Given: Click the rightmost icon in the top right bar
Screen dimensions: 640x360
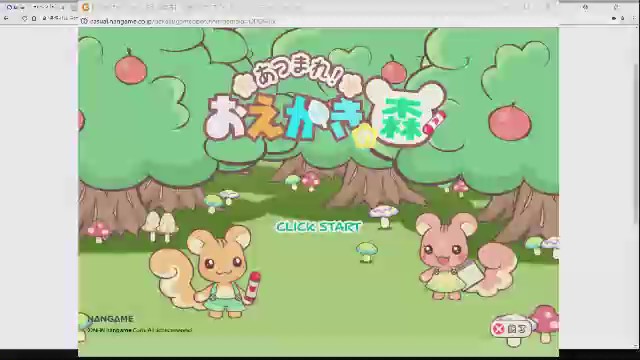Looking at the screenshot, I should pos(616,7).
